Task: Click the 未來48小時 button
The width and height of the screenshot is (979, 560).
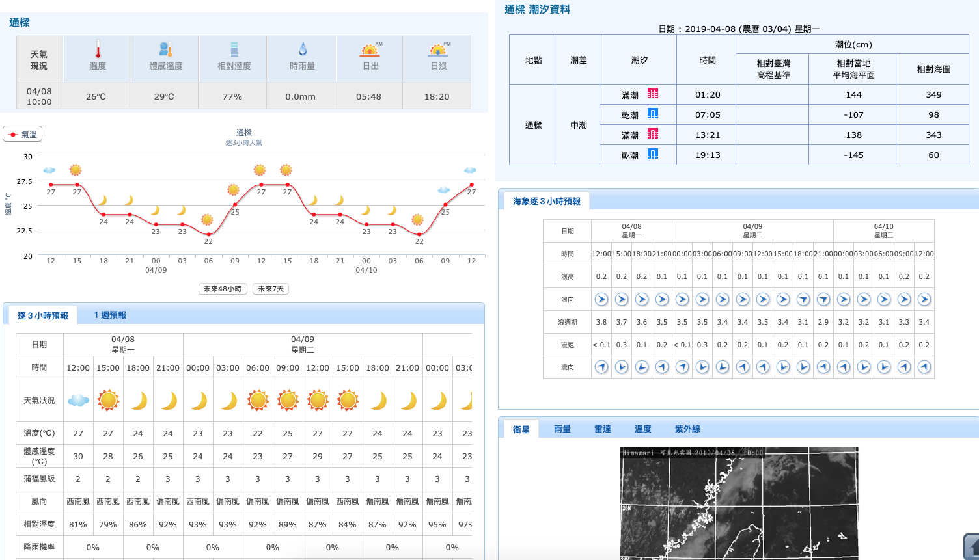Action: click(x=223, y=289)
